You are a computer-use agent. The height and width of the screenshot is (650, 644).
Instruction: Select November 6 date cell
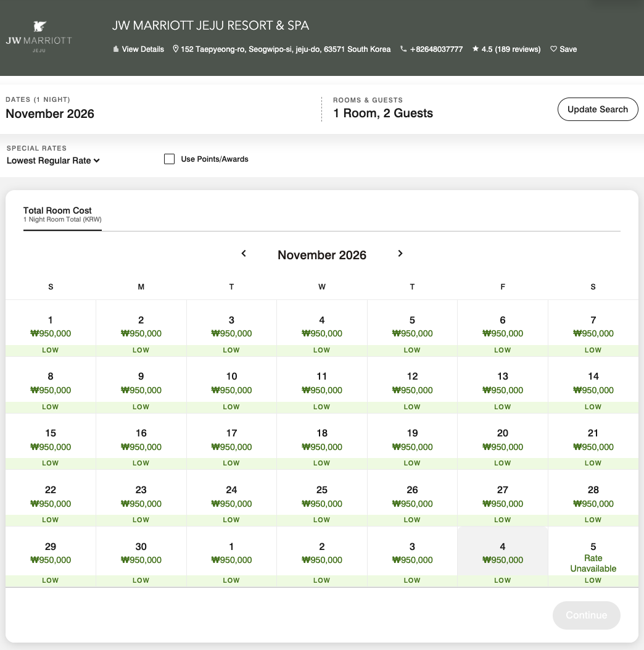502,328
